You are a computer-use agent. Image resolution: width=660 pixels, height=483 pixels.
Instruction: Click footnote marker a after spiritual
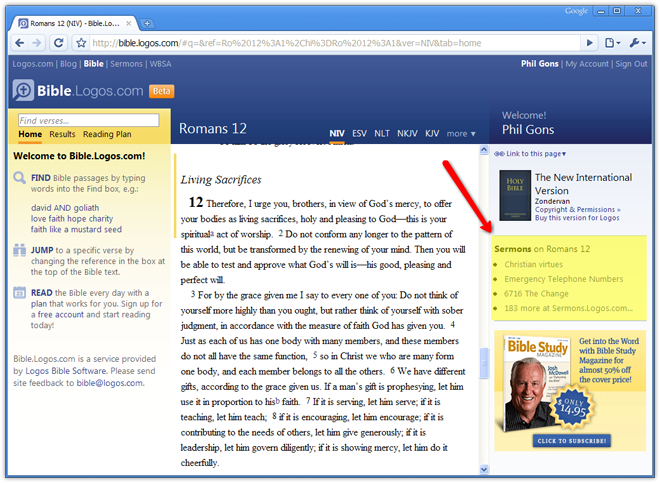tap(212, 232)
